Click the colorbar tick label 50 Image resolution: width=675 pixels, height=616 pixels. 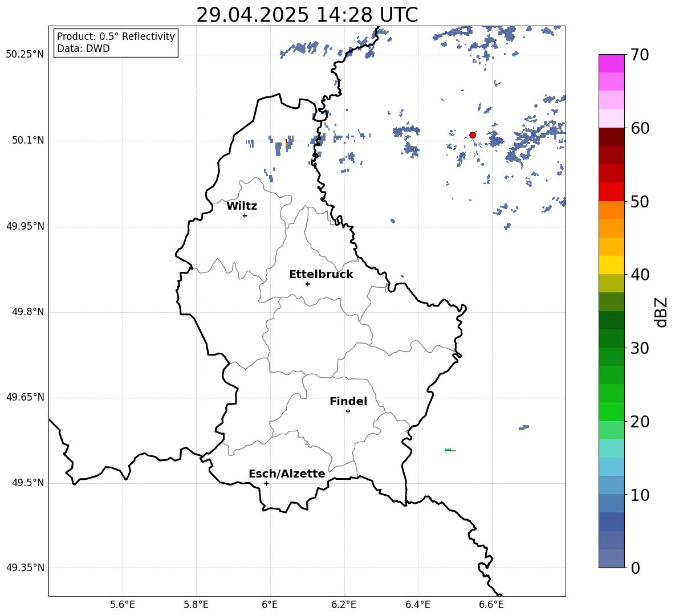640,201
